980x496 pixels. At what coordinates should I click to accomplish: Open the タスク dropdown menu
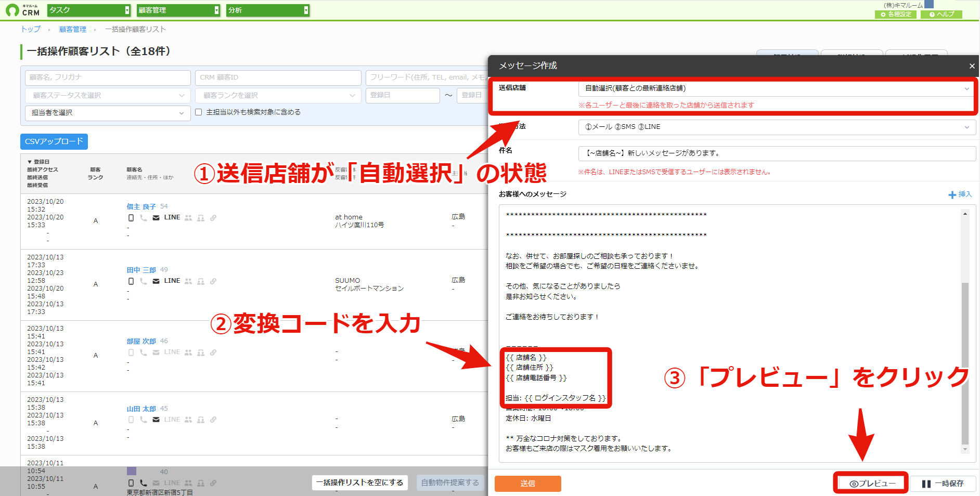[88, 10]
